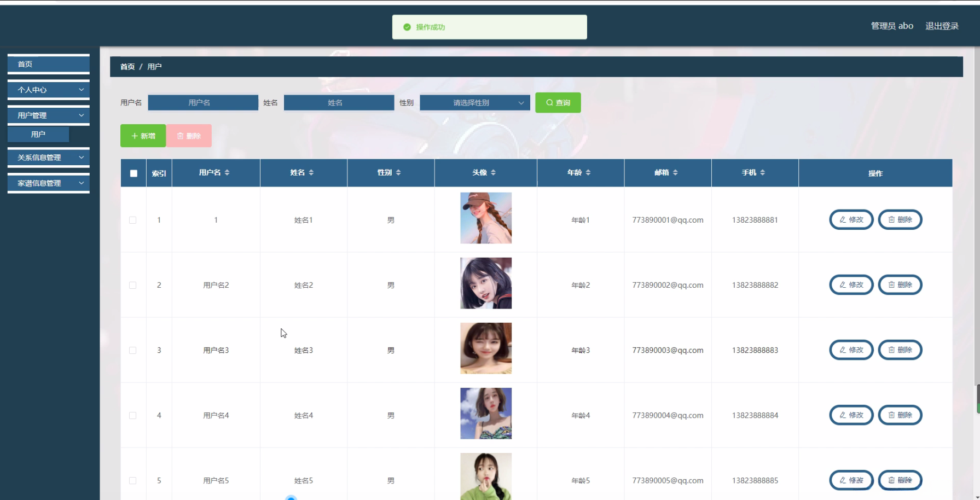
Task: Select the header select-all checkbox
Action: pyautogui.click(x=134, y=173)
